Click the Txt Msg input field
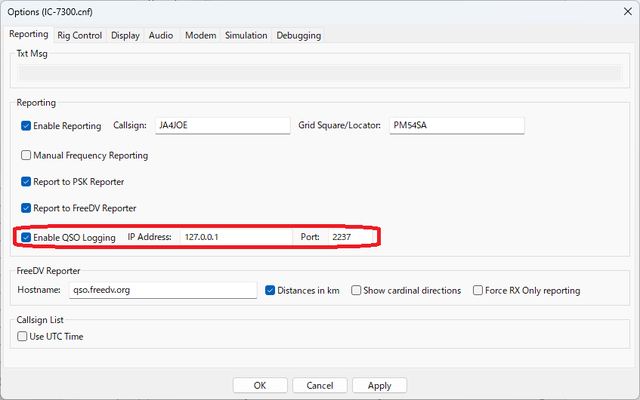The width and height of the screenshot is (640, 400). 320,73
